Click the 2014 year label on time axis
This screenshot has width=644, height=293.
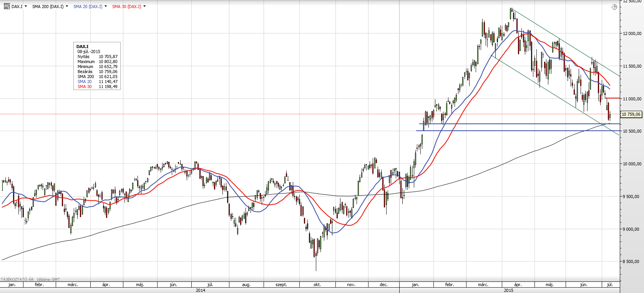(x=200, y=290)
